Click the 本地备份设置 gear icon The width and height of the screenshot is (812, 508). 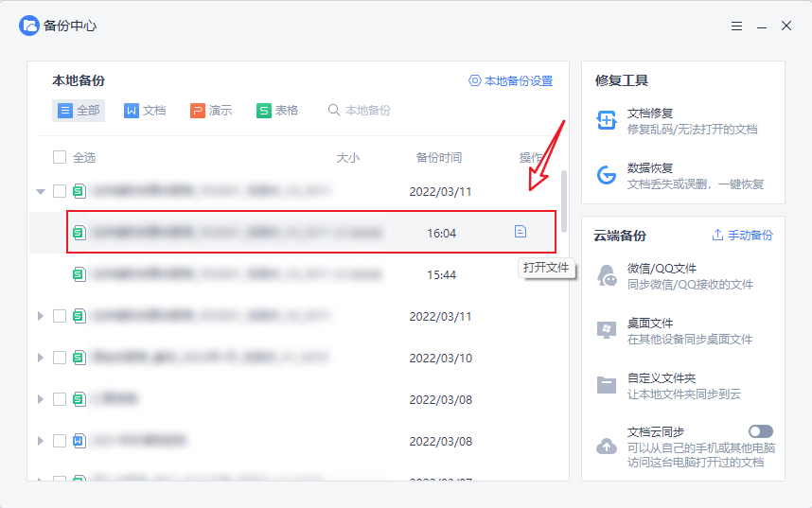(475, 81)
